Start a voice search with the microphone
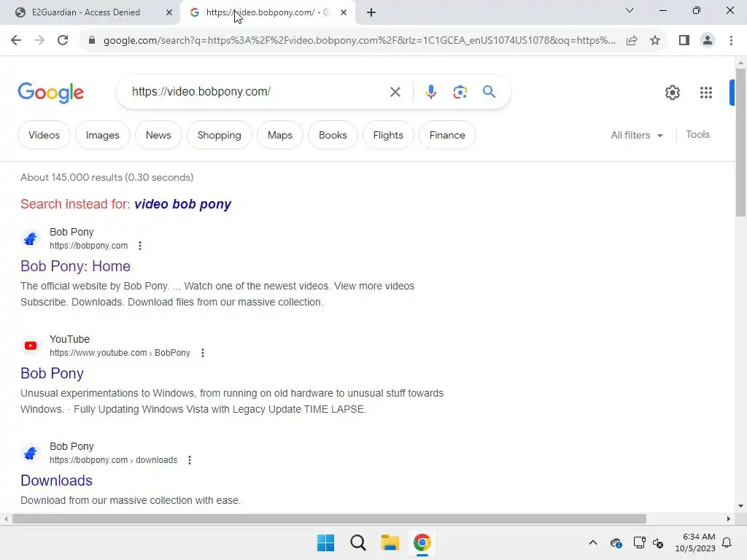The width and height of the screenshot is (747, 560). pyautogui.click(x=430, y=92)
